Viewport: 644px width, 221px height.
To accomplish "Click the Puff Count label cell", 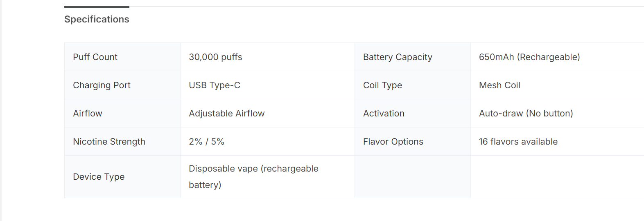I will [x=95, y=57].
